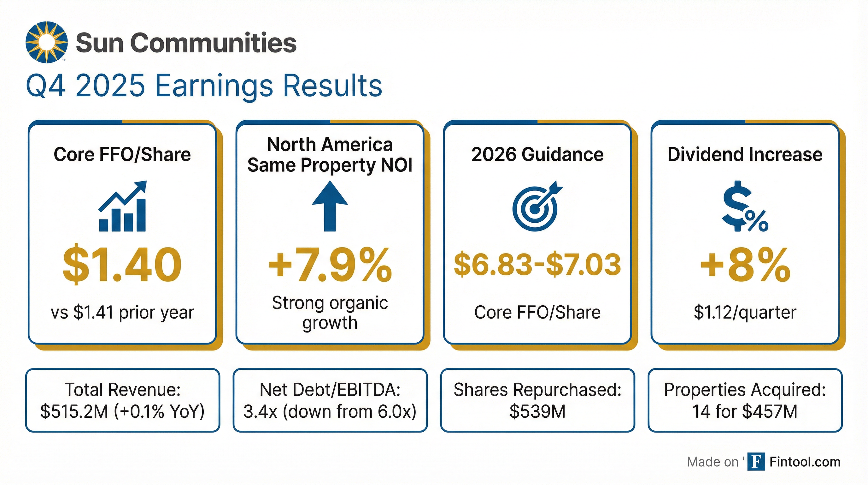Click the Fintool F logo icon
The image size is (868, 485).
pos(756,461)
